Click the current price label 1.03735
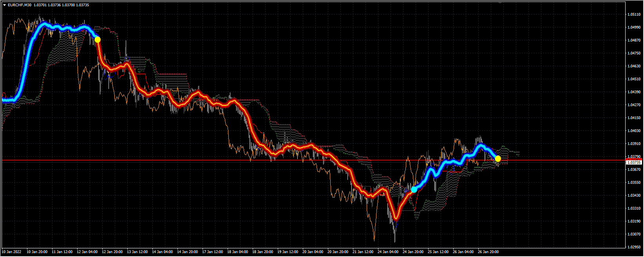The width and height of the screenshot is (644, 257). tap(634, 162)
